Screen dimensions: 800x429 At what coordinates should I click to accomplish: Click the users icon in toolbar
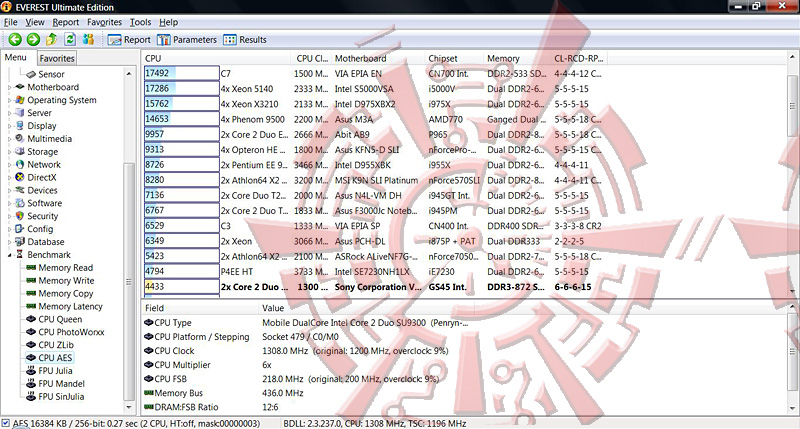pyautogui.click(x=88, y=39)
